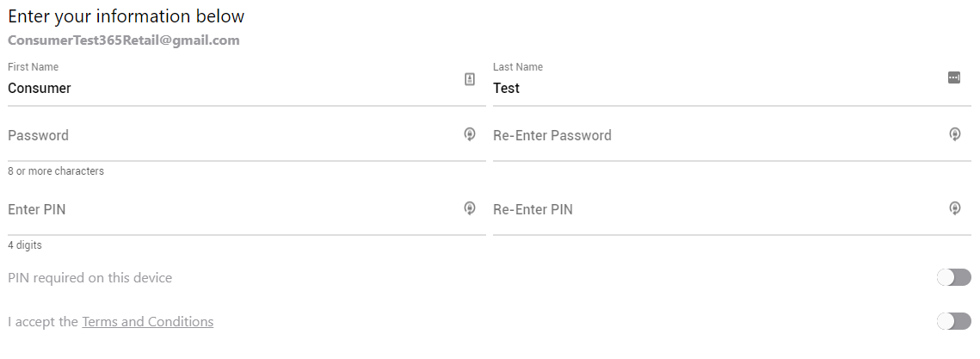Click the key icon in Enter PIN field
This screenshot has height=359, width=980.
point(470,208)
